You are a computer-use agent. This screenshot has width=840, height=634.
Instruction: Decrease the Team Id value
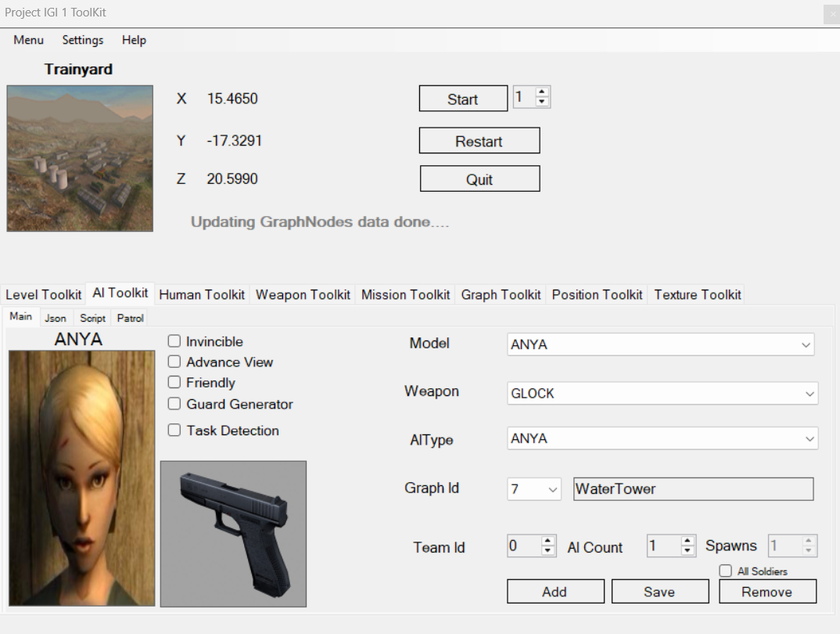547,550
